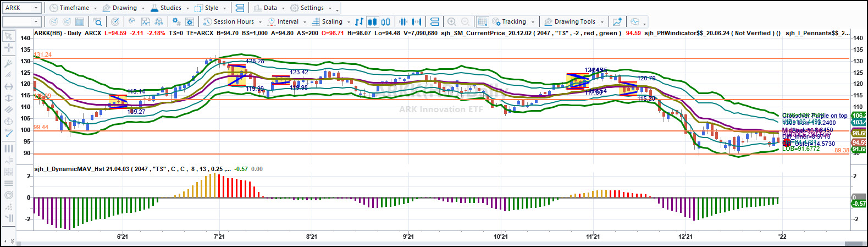Select the pointer tool in left sidebar
The image size is (868, 247).
[8, 36]
